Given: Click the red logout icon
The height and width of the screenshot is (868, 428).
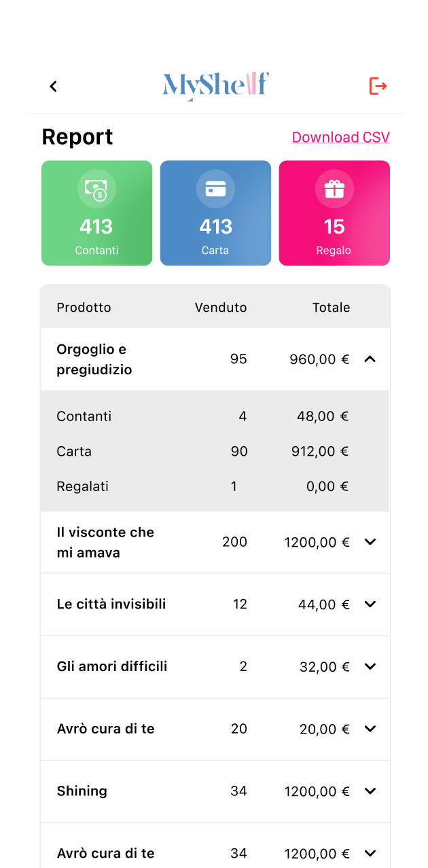Looking at the screenshot, I should (378, 86).
